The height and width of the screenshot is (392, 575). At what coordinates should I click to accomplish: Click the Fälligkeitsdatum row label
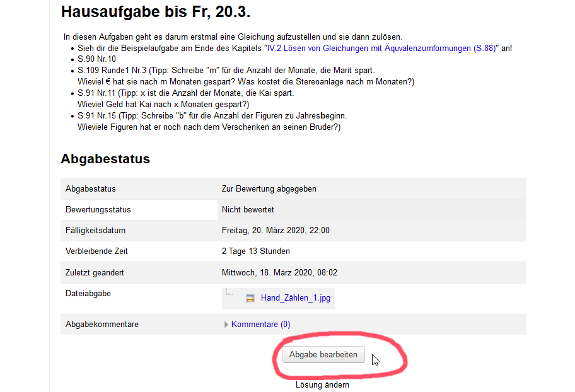95,231
